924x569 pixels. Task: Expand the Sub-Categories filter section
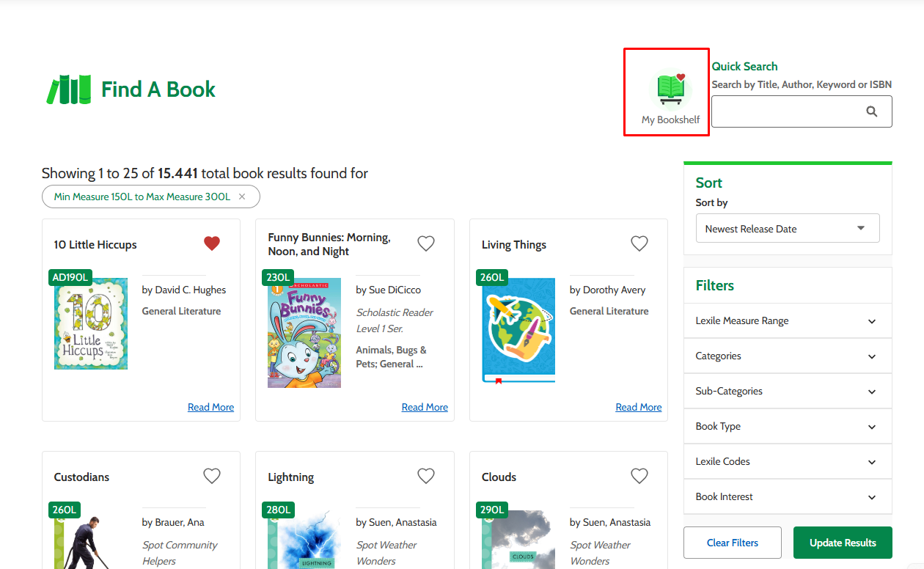coord(788,391)
